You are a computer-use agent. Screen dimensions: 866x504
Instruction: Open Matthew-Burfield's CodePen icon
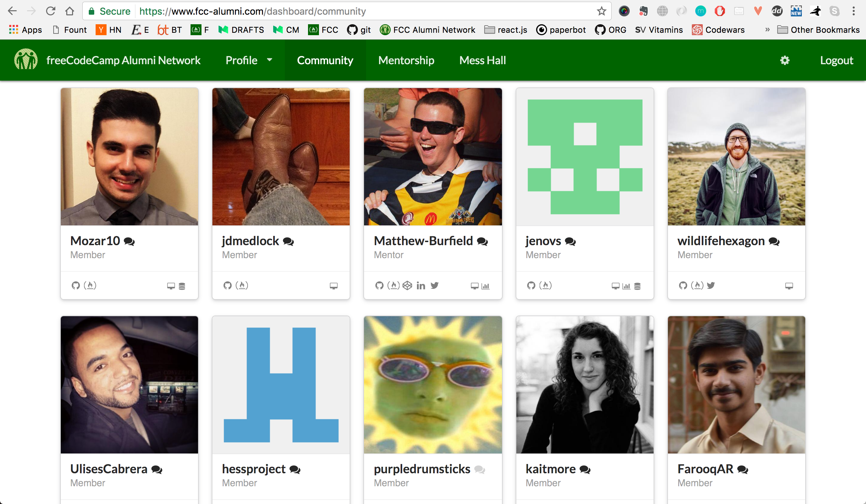(x=407, y=285)
